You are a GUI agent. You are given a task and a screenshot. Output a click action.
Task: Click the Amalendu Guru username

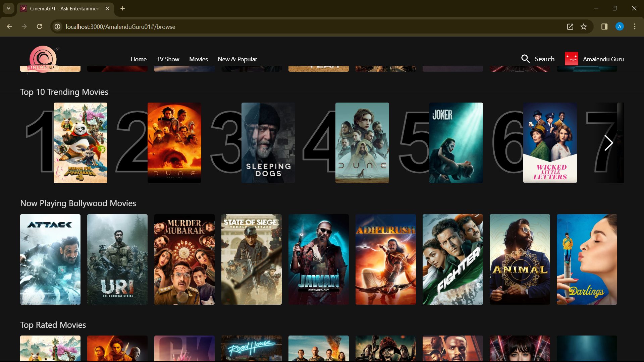point(603,59)
